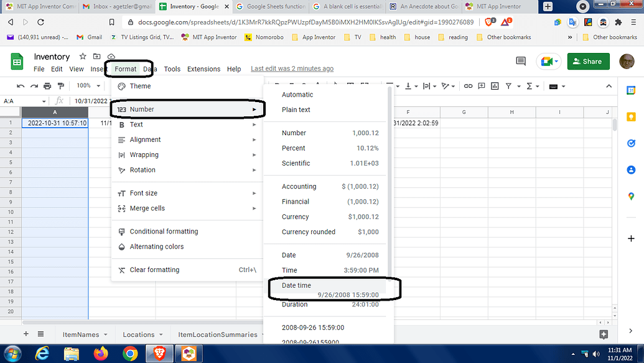
Task: Insert a chart
Action: (x=494, y=87)
